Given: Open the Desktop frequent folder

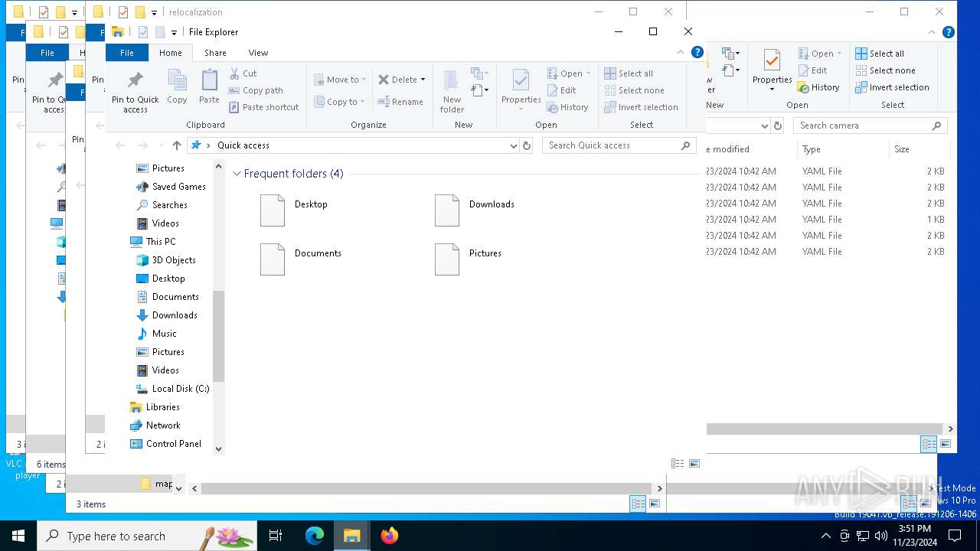Looking at the screenshot, I should [x=294, y=210].
